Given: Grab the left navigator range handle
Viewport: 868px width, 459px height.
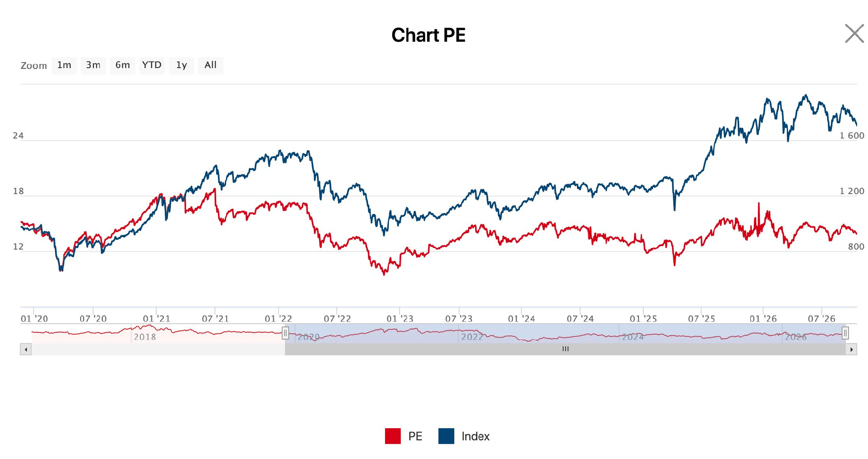Looking at the screenshot, I should point(285,333).
